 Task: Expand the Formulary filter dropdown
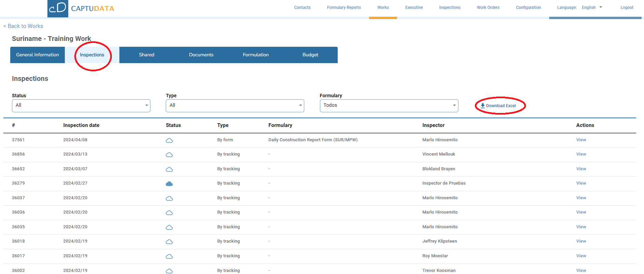tap(389, 105)
